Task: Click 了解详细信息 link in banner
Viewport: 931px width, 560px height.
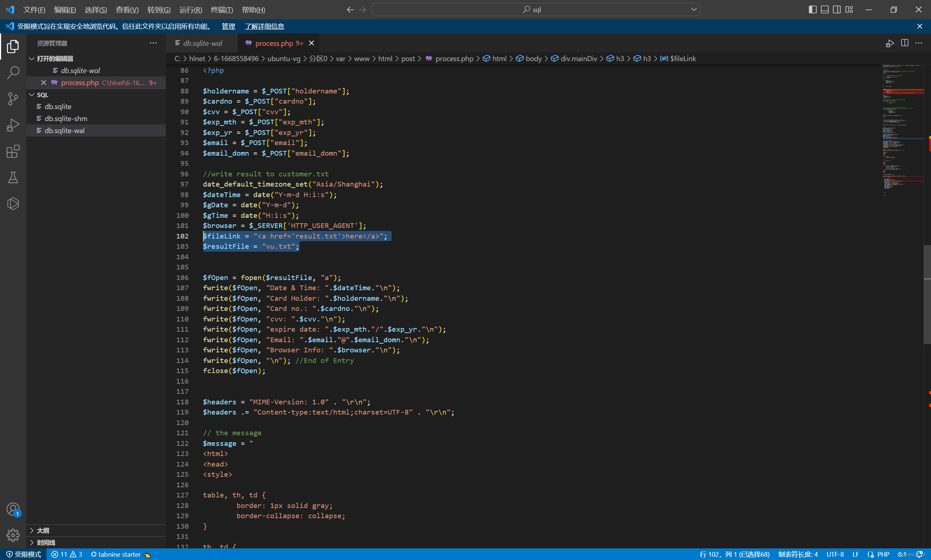Action: click(x=264, y=27)
